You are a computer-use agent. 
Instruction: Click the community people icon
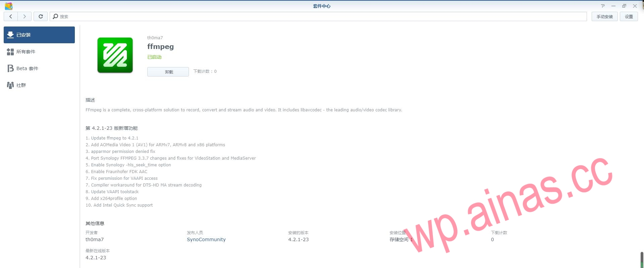coord(10,85)
